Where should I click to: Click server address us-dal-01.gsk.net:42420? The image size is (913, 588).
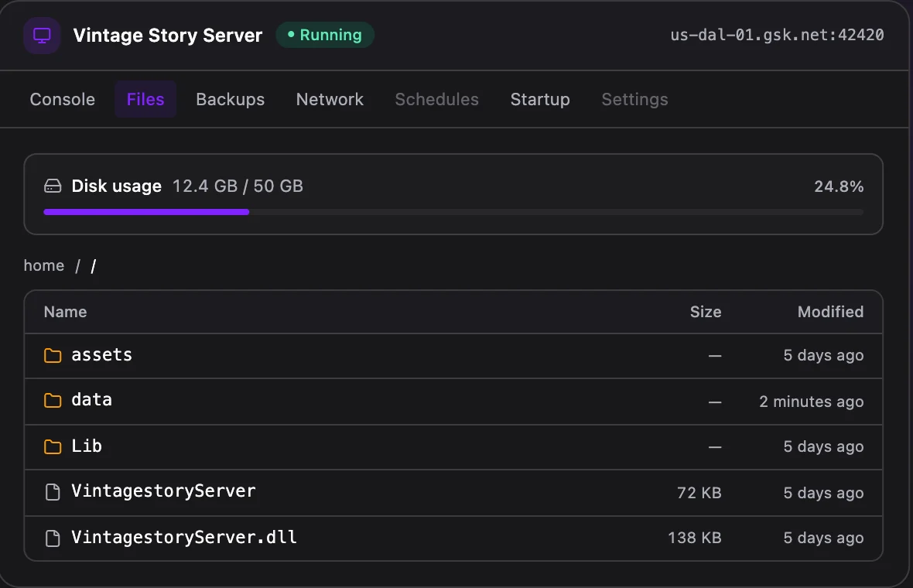777,35
